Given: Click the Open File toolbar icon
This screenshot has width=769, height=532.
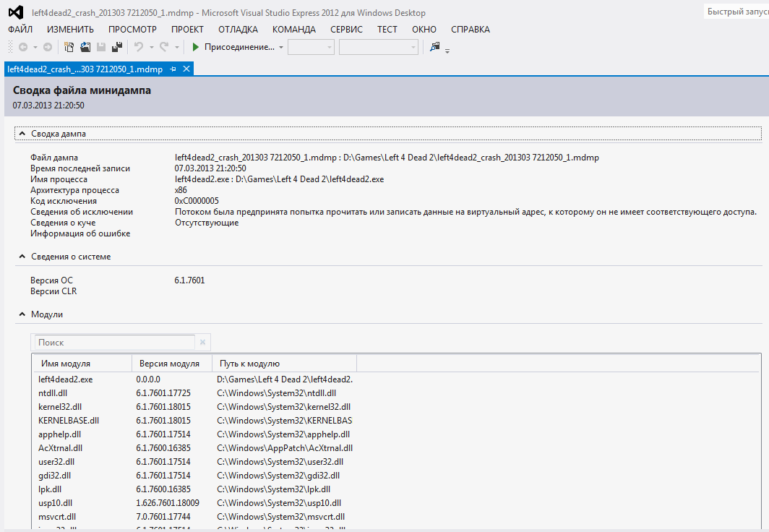Looking at the screenshot, I should (x=85, y=47).
